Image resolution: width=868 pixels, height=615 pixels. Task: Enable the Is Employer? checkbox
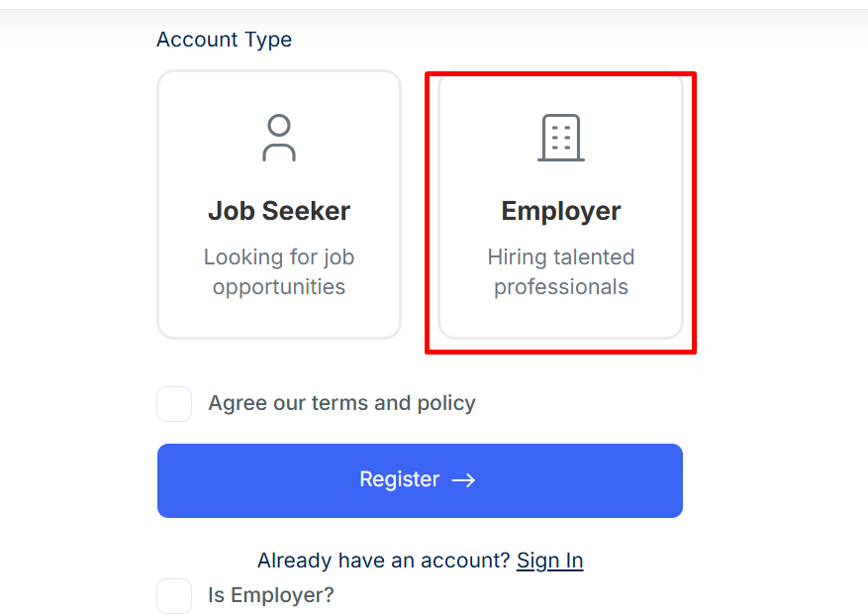coord(174,596)
